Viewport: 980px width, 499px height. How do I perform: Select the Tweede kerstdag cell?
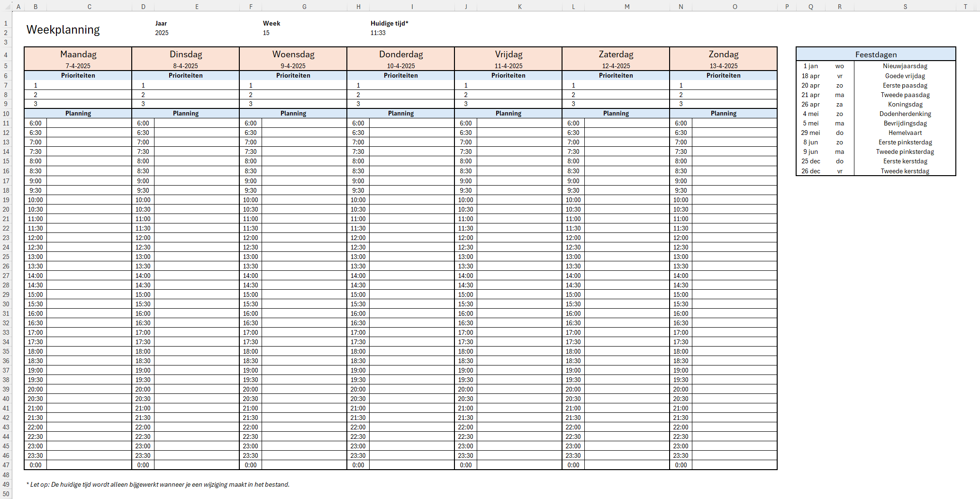[x=905, y=171]
